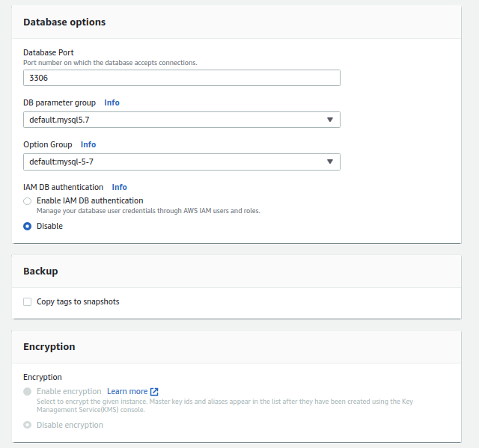This screenshot has height=448, width=479.
Task: Click the Encryption section heading
Action: [x=49, y=347]
